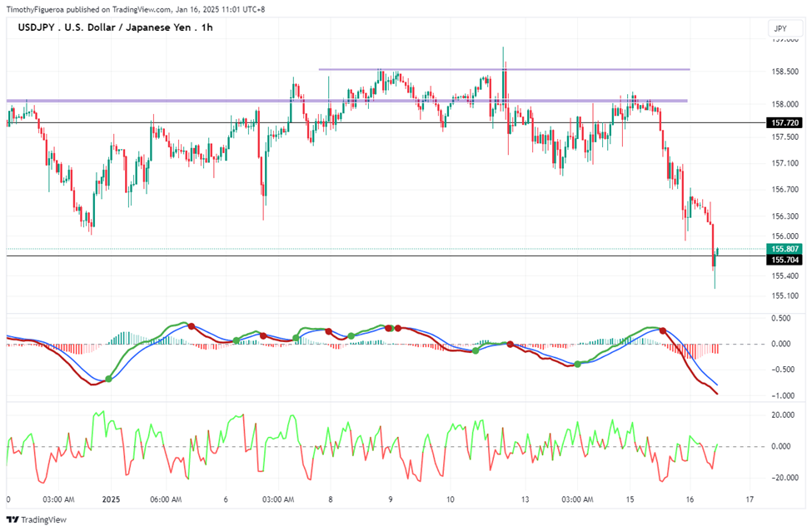The width and height of the screenshot is (812, 531).
Task: Click the published by TimothyFigueroa header text
Action: click(136, 9)
